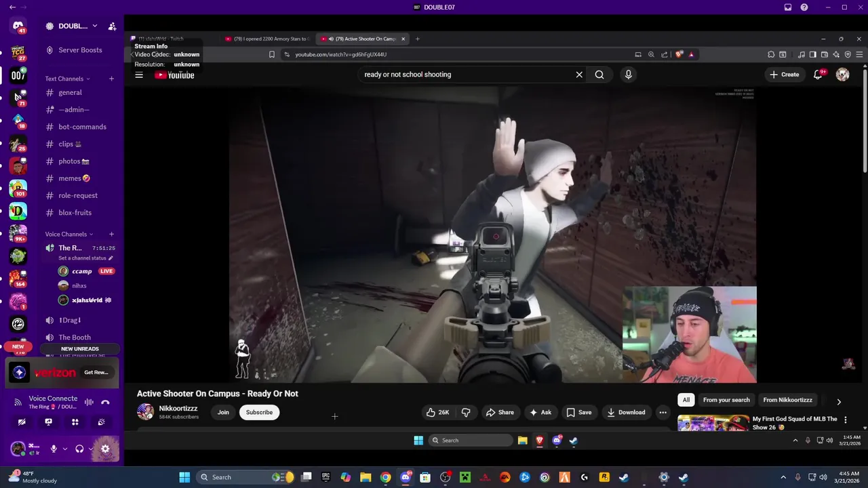Select the From Nikkoortizzz filter chip
868x488 pixels.
point(787,400)
